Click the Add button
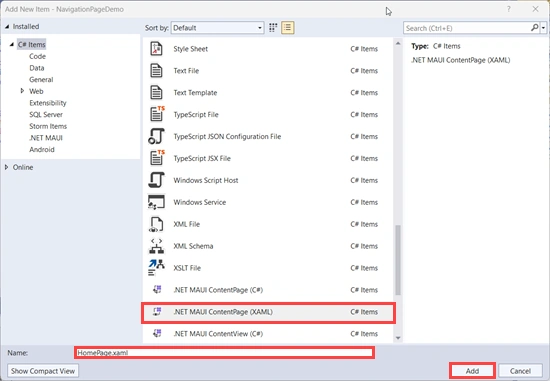The image size is (550, 381). pyautogui.click(x=472, y=371)
